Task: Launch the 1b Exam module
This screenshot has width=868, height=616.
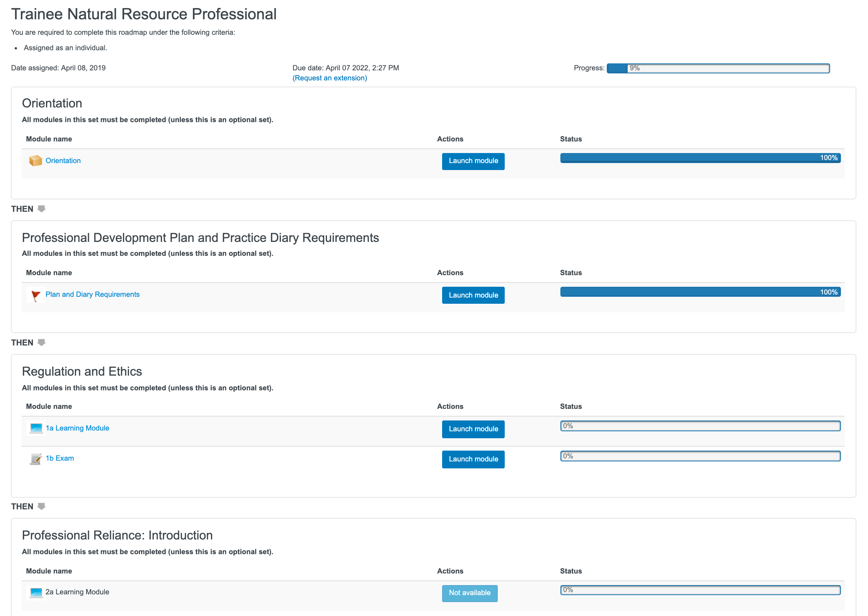Action: pyautogui.click(x=473, y=459)
